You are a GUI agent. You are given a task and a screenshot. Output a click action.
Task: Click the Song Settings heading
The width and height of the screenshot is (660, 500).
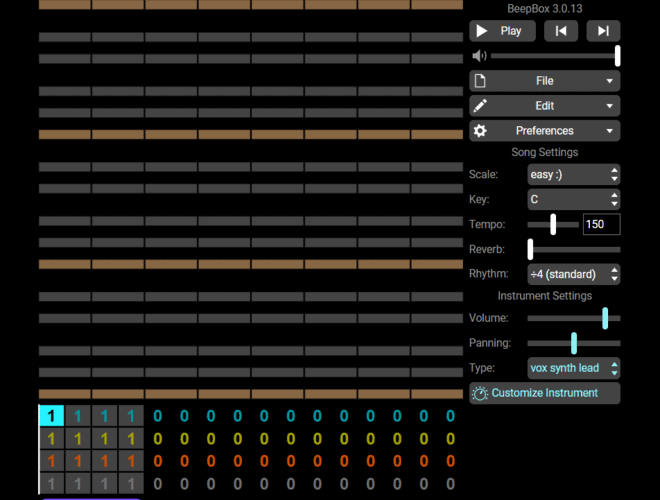pos(545,152)
